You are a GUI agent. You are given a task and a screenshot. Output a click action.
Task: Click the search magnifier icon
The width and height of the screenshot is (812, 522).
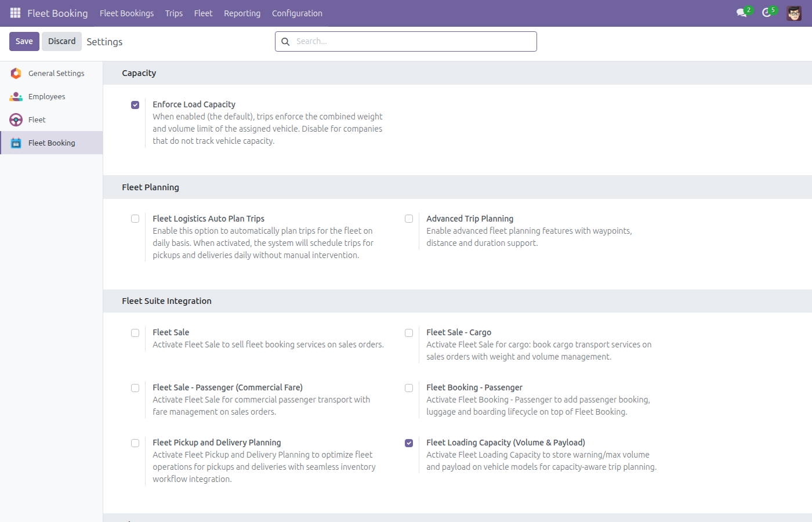click(285, 41)
